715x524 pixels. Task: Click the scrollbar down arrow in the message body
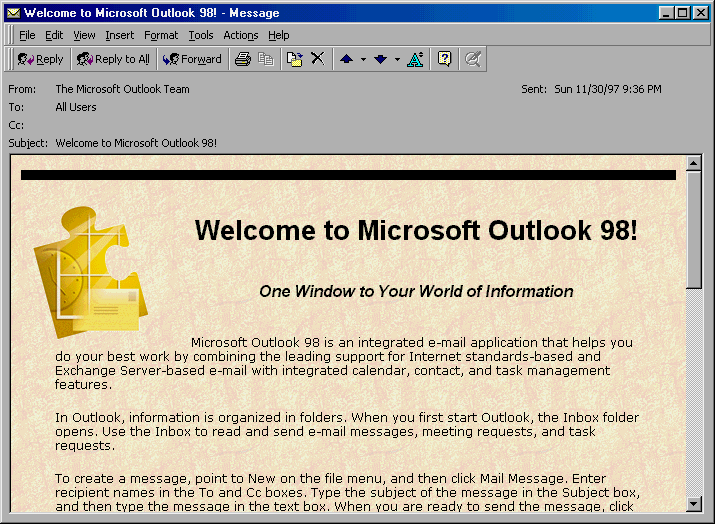694,503
